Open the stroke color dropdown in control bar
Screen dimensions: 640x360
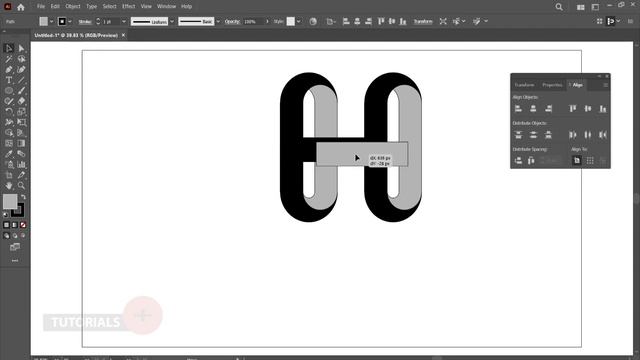click(70, 21)
